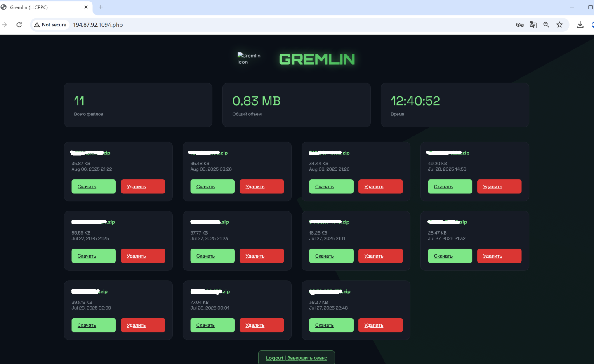This screenshot has width=594, height=364.
Task: Click the Not secure warning badge
Action: 50,25
